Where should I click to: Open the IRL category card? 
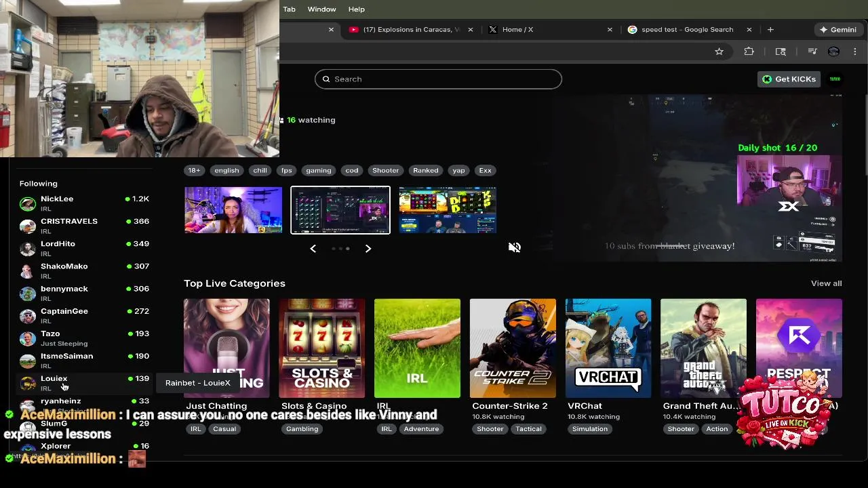417,348
